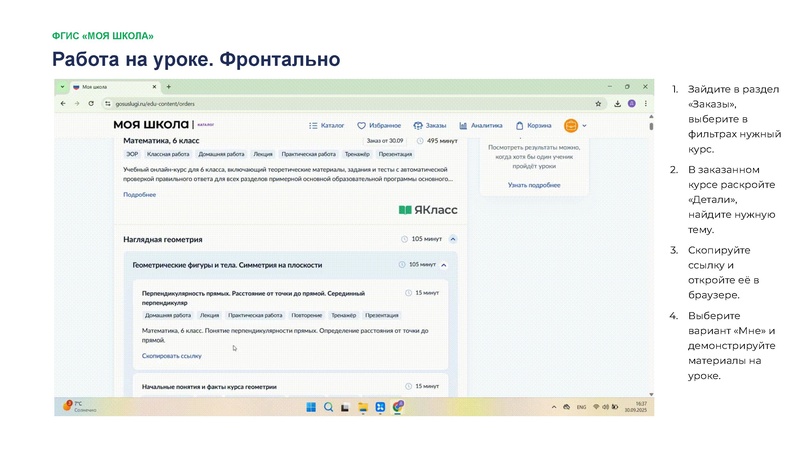
Task: Open the Избранное menu item
Action: coord(379,126)
